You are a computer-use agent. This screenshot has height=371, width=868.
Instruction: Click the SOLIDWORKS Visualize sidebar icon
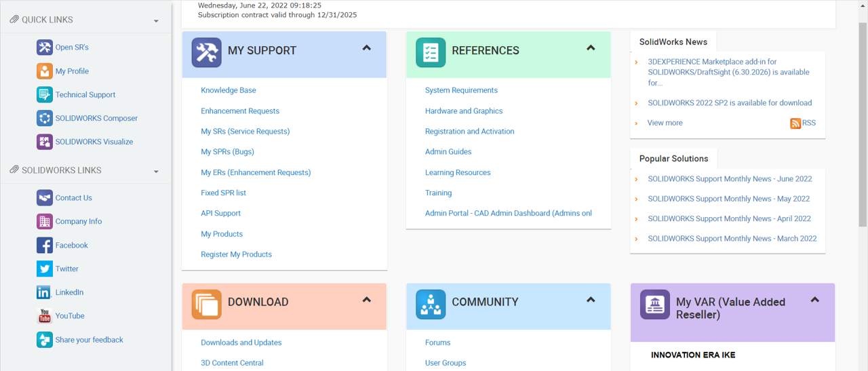coord(44,142)
